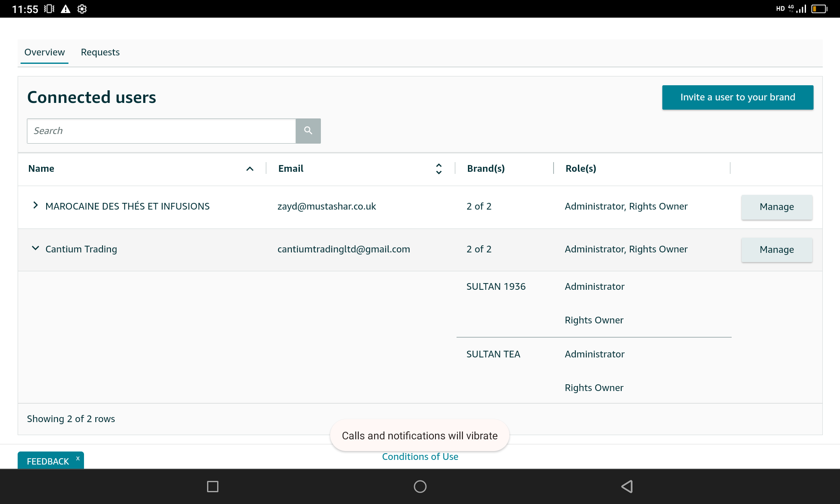Open Manage for Cantium Trading
The height and width of the screenshot is (504, 840).
click(777, 250)
